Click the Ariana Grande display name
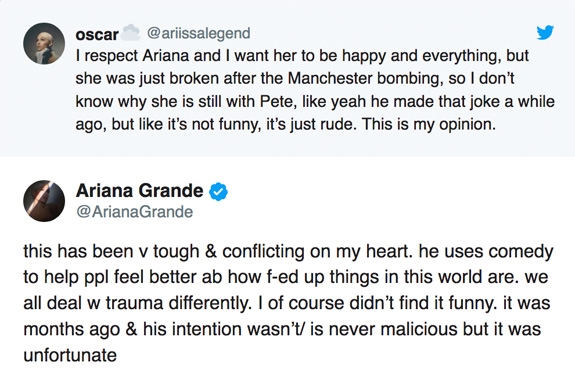The width and height of the screenshot is (575, 387). pos(139,191)
